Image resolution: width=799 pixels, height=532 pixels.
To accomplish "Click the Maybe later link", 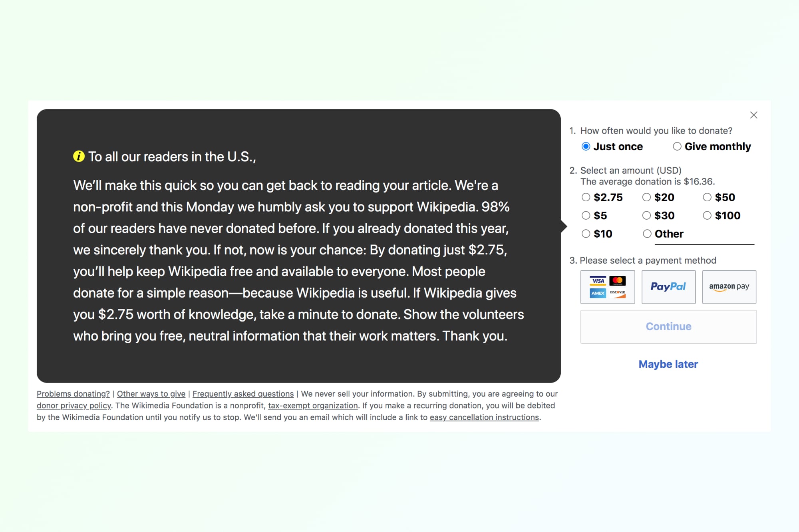I will tap(668, 364).
